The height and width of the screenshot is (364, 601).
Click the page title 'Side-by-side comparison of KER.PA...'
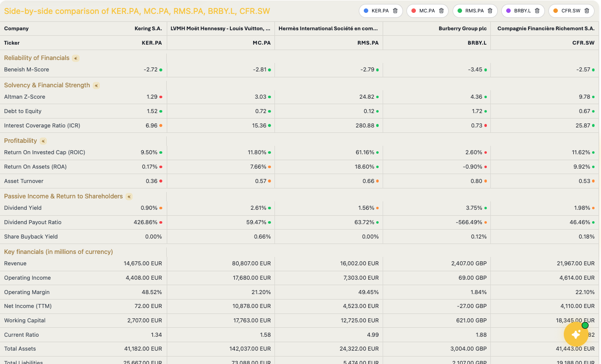[137, 11]
